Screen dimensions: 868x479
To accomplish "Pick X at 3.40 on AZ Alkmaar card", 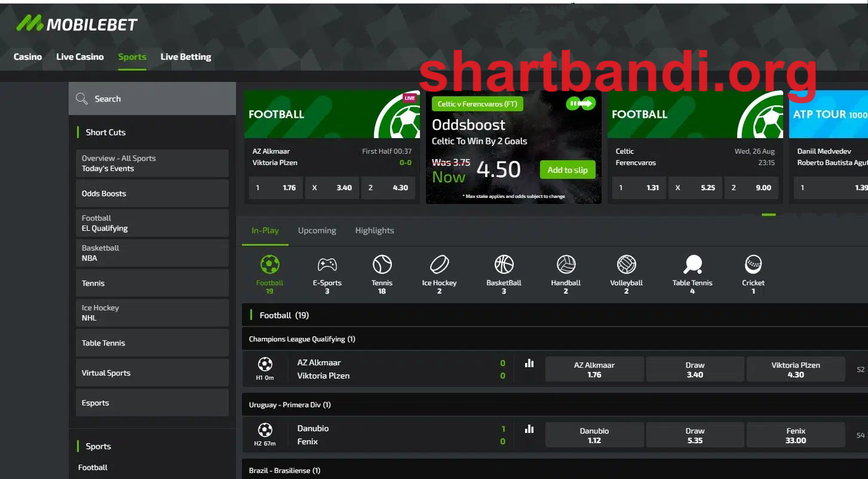I will (332, 188).
